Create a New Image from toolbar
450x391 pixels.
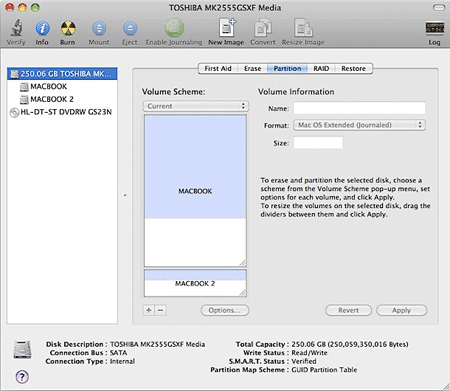[x=227, y=28]
